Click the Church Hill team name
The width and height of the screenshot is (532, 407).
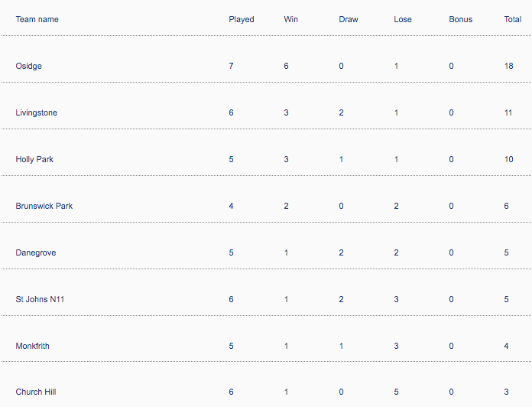tap(35, 392)
